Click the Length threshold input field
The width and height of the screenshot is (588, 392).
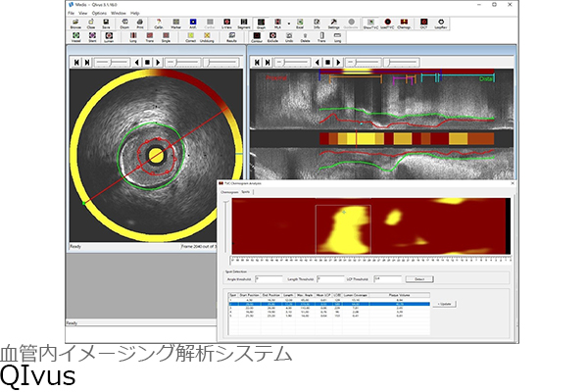click(x=330, y=279)
